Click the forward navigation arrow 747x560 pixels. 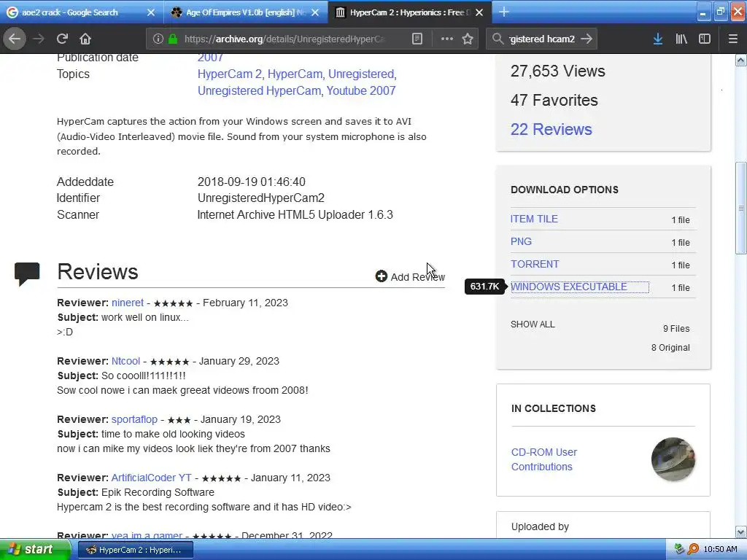pyautogui.click(x=39, y=39)
